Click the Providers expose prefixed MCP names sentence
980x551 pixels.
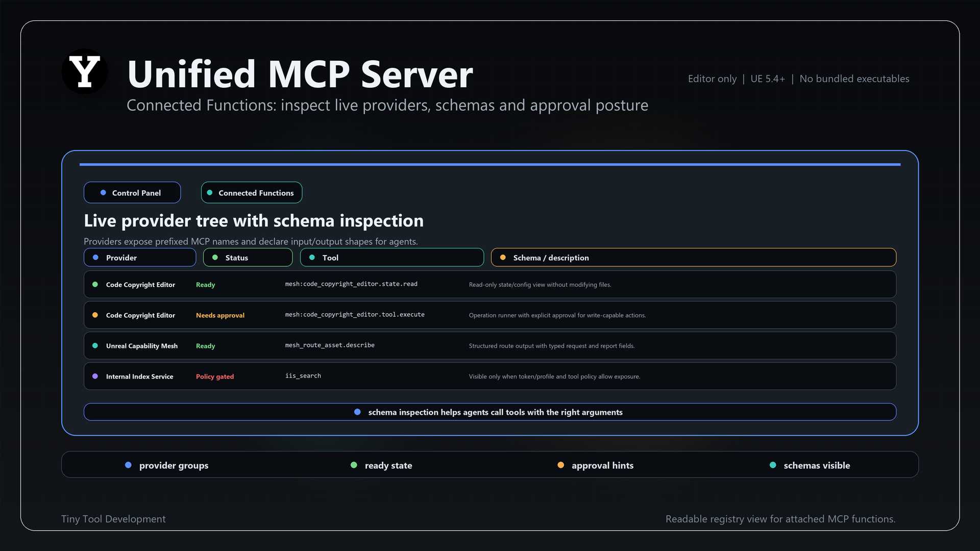pyautogui.click(x=251, y=241)
